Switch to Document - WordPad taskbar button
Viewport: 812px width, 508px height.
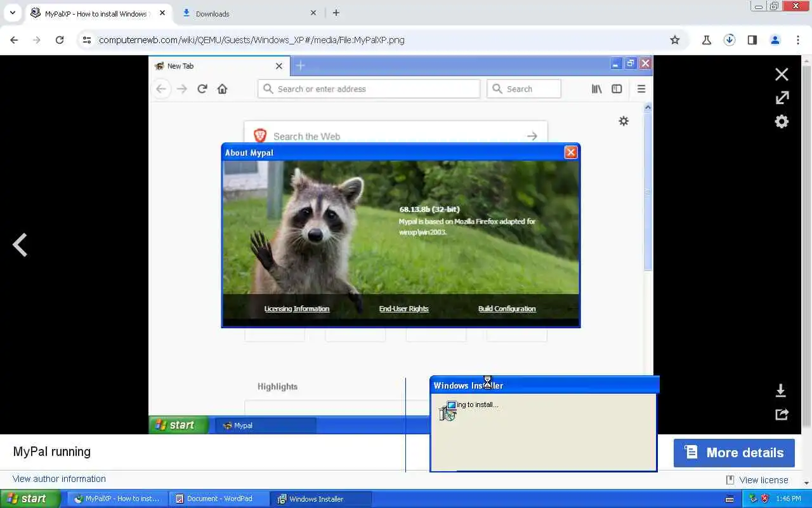[219, 498]
